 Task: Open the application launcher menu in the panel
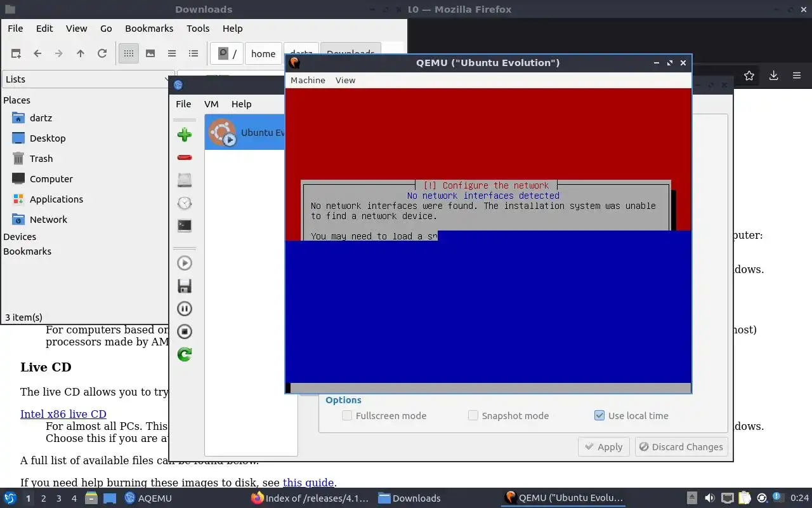coord(10,498)
